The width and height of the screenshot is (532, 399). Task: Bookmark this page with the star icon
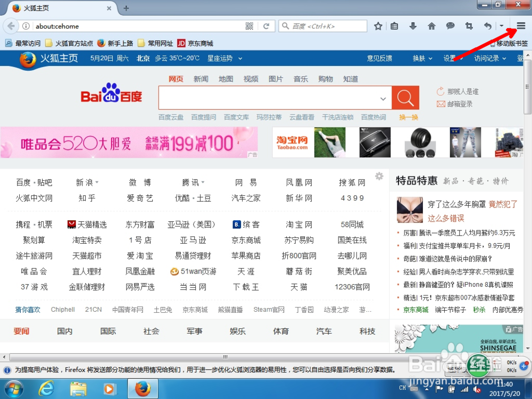pyautogui.click(x=378, y=26)
